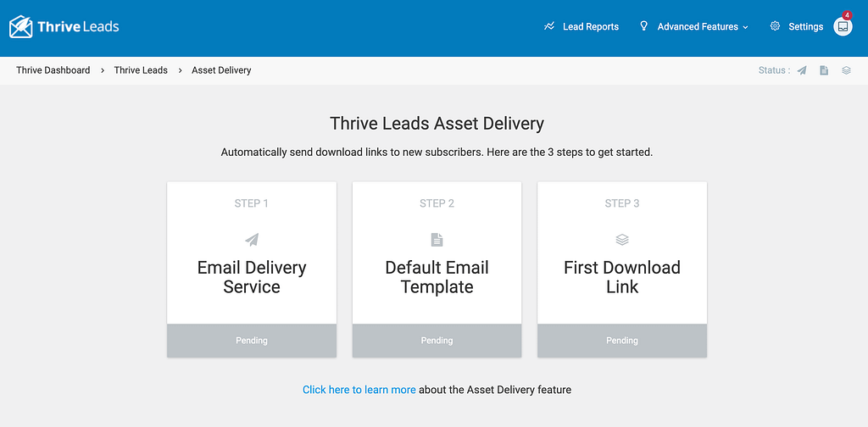Image resolution: width=868 pixels, height=427 pixels.
Task: Click the Thrive Leads envelope logo
Action: point(21,27)
